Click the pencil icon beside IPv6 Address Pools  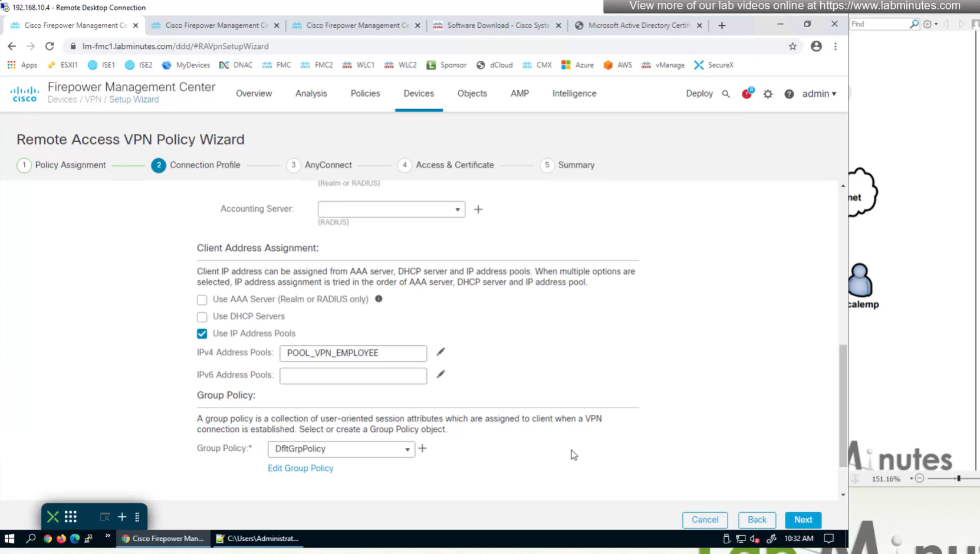click(440, 375)
